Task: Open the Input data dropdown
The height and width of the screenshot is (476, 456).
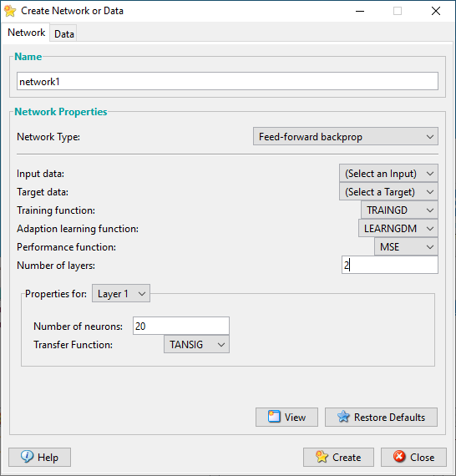Action: tap(388, 174)
